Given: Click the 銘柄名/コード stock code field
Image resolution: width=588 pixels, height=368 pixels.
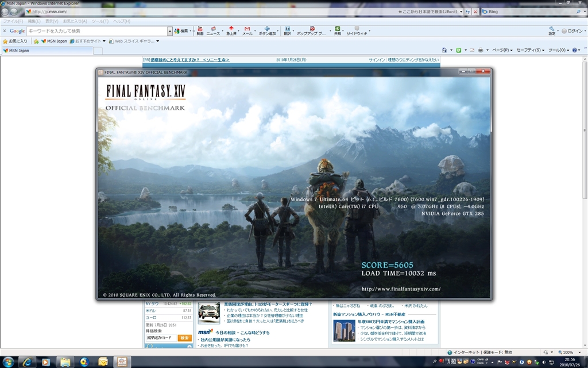Looking at the screenshot, I should (161, 338).
